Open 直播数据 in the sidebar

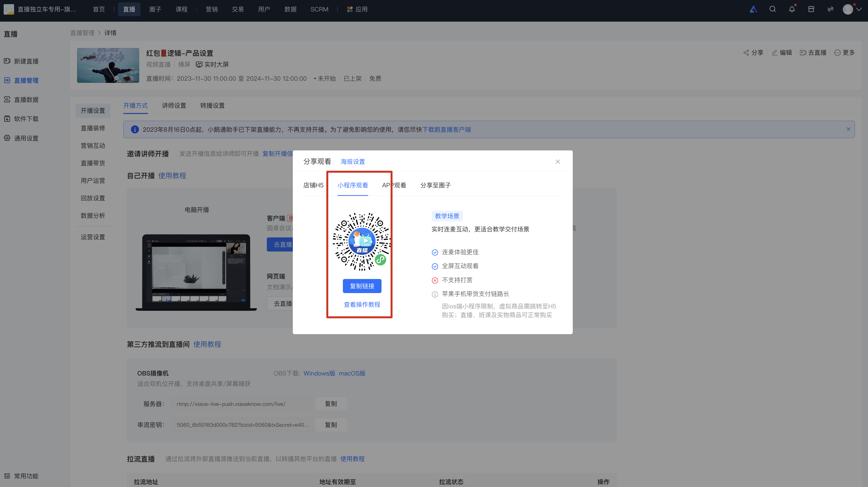point(22,99)
